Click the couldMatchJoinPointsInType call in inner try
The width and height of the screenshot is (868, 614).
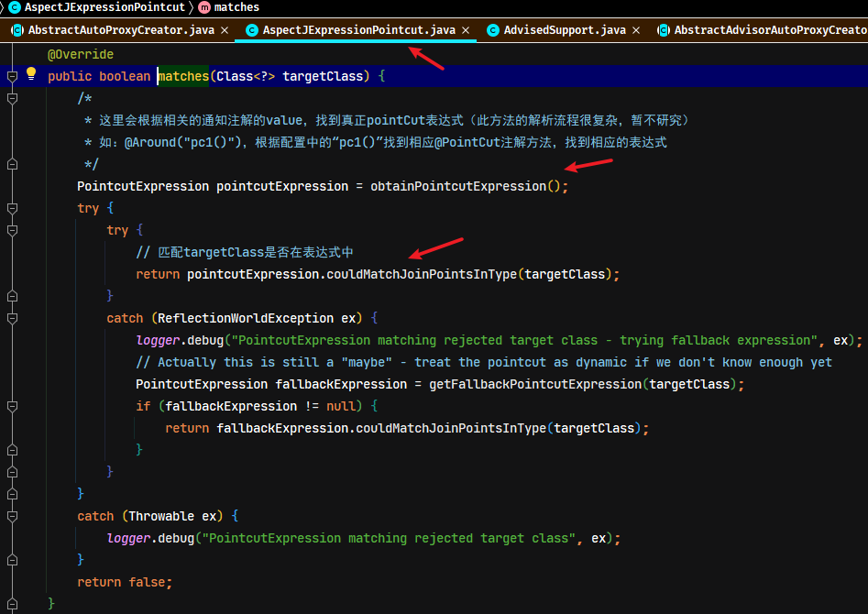[x=422, y=275]
